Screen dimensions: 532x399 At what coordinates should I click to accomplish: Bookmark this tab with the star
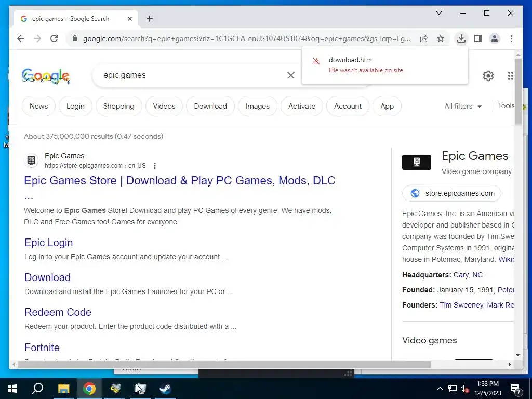click(441, 38)
